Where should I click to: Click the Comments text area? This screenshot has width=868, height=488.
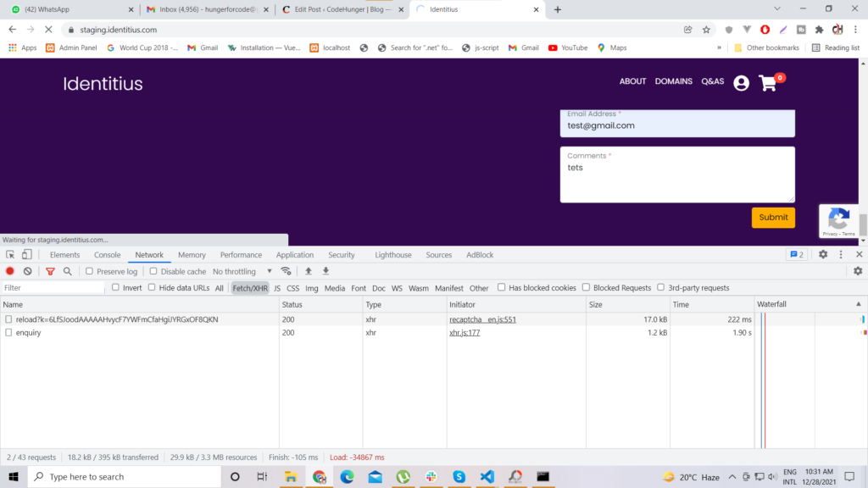pyautogui.click(x=677, y=175)
